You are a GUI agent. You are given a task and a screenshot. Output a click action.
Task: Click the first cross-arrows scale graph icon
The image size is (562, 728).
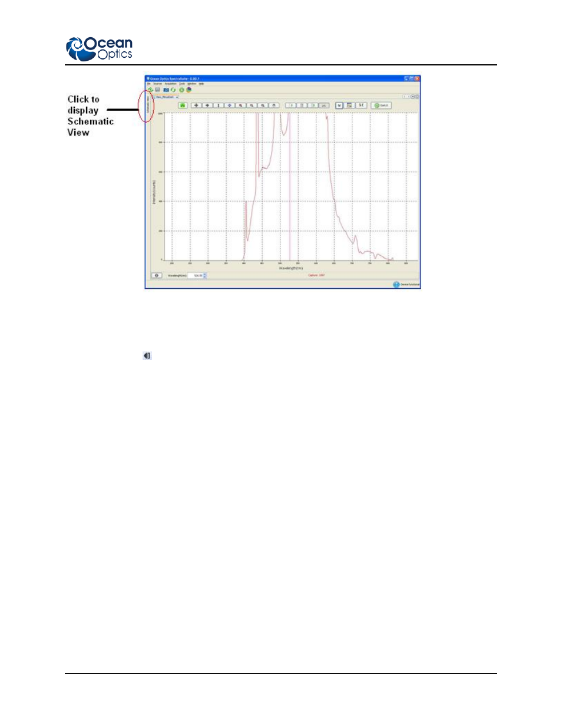pos(196,106)
